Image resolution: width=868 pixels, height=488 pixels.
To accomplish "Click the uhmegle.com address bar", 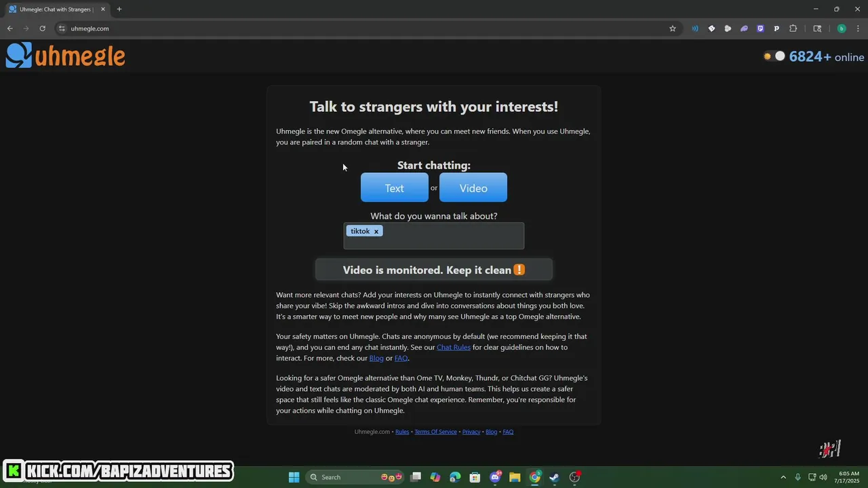I will pos(366,28).
